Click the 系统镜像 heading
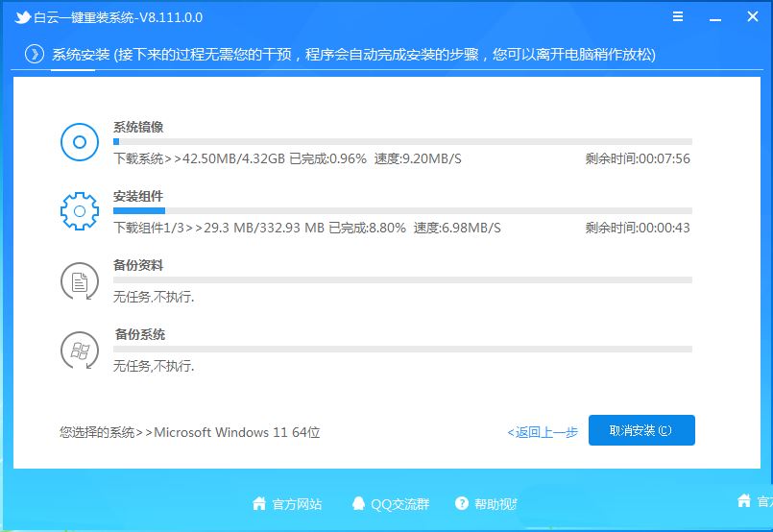Screen dimensions: 773x532 pos(138,127)
